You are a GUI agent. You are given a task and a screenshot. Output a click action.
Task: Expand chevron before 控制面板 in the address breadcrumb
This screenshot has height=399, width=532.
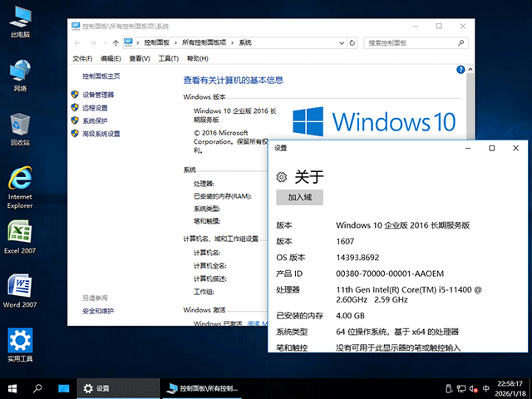[138, 42]
